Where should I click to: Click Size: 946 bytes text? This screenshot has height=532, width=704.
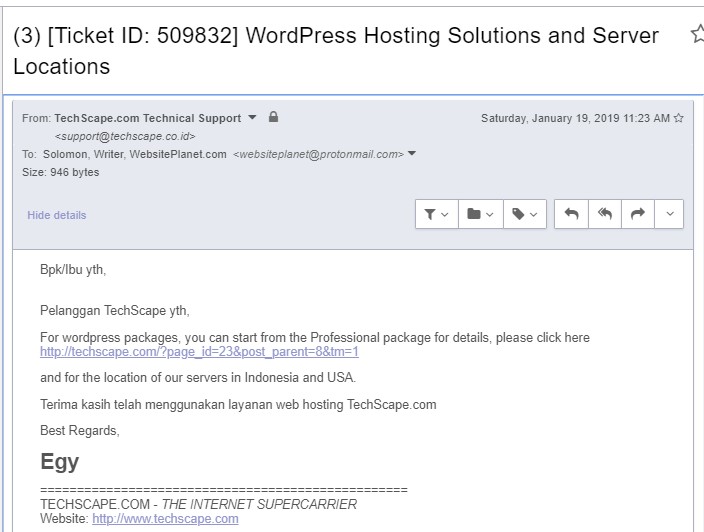pos(61,172)
